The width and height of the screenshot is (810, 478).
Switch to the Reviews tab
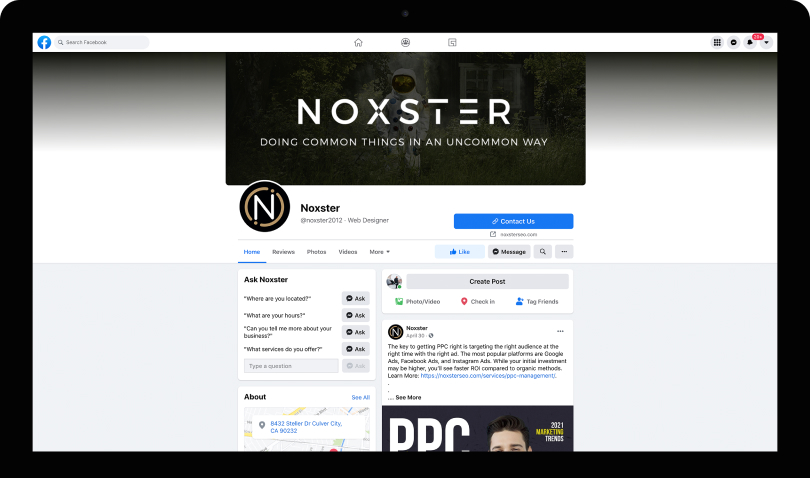click(x=283, y=252)
